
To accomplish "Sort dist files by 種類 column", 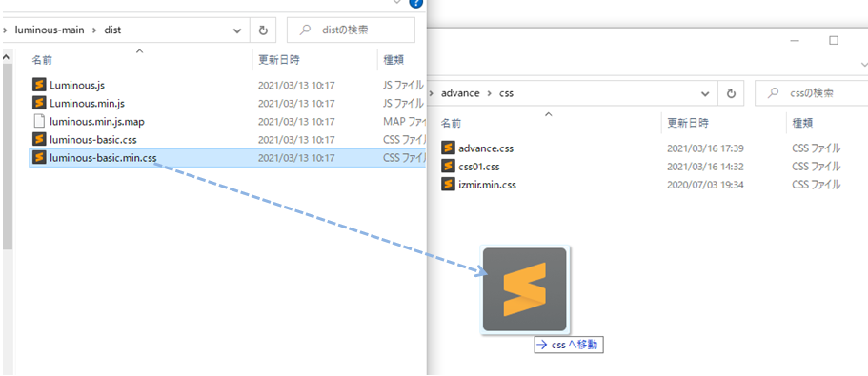I will [394, 60].
